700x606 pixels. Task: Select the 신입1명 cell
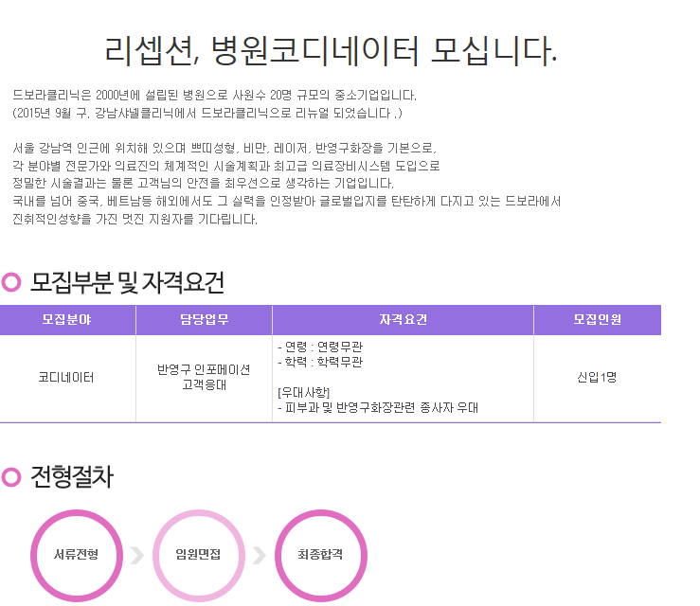point(597,378)
